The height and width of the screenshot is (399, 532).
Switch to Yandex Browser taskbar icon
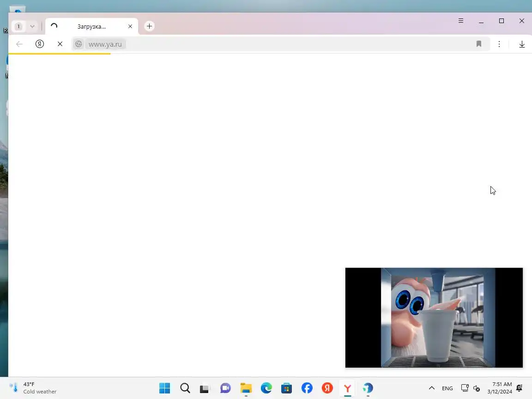[347, 388]
